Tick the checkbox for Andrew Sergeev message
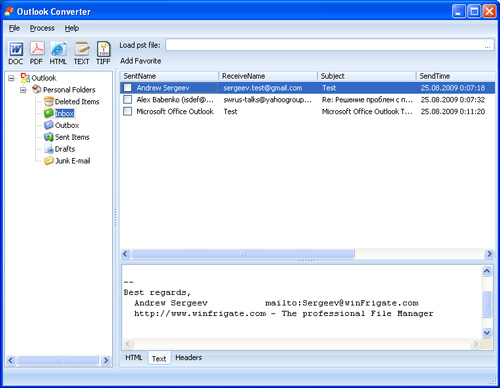This screenshot has height=388, width=500. coord(127,88)
